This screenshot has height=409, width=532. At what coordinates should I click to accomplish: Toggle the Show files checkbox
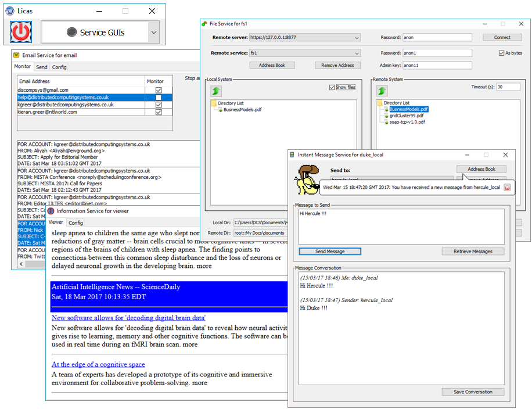(x=333, y=86)
